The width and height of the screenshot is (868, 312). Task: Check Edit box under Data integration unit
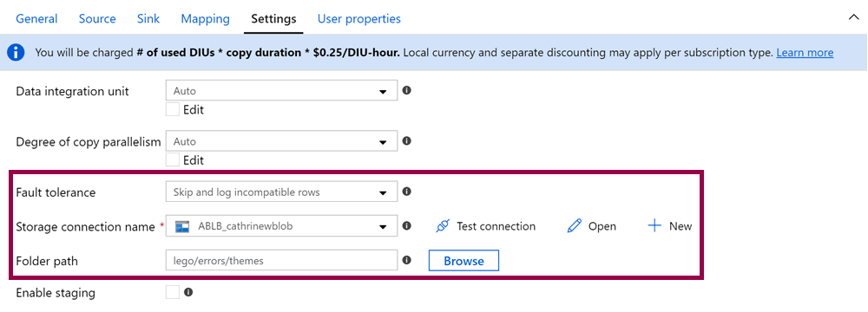[173, 109]
